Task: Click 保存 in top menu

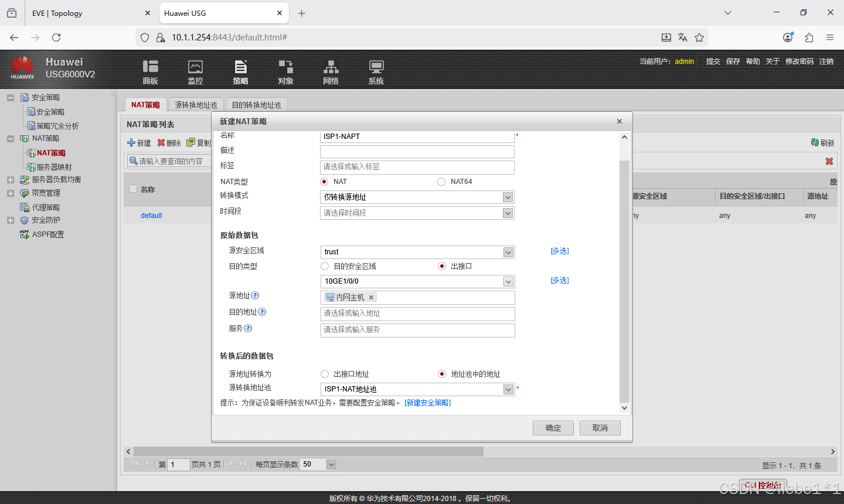Action: pyautogui.click(x=733, y=61)
